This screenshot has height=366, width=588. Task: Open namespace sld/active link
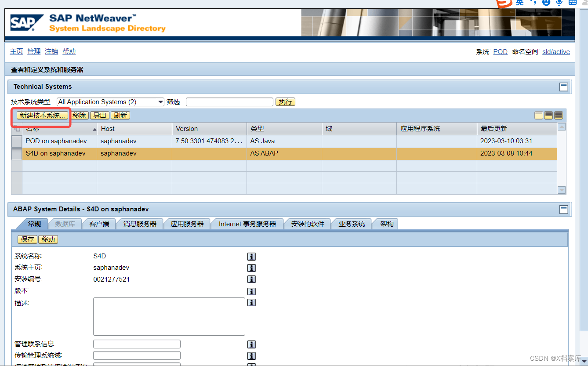pyautogui.click(x=556, y=52)
